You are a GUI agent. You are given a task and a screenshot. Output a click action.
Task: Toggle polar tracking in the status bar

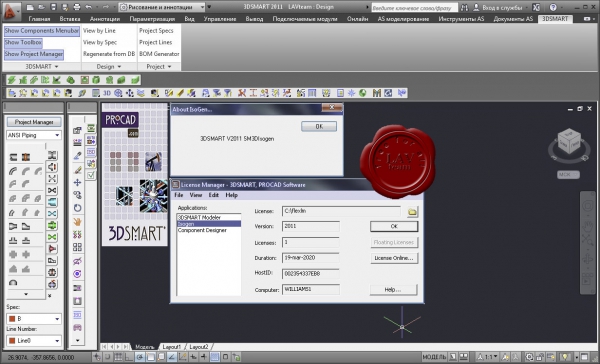coord(140,357)
